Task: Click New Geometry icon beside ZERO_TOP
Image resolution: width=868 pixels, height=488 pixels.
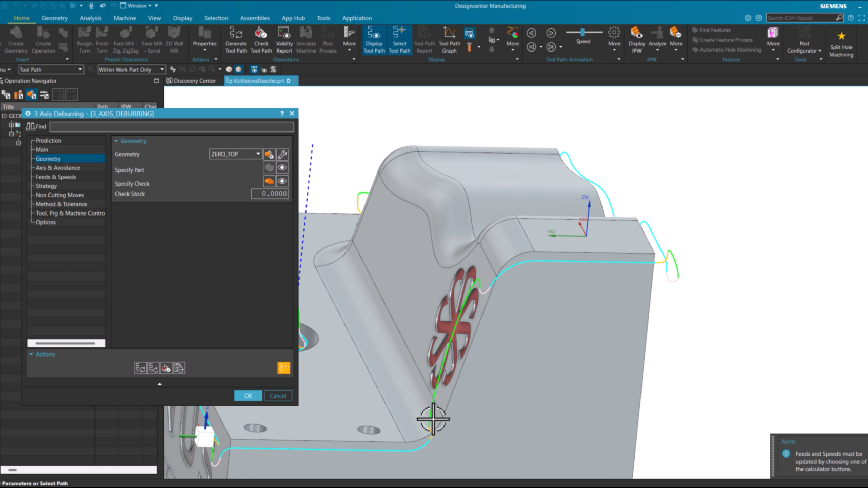Action: coord(269,155)
